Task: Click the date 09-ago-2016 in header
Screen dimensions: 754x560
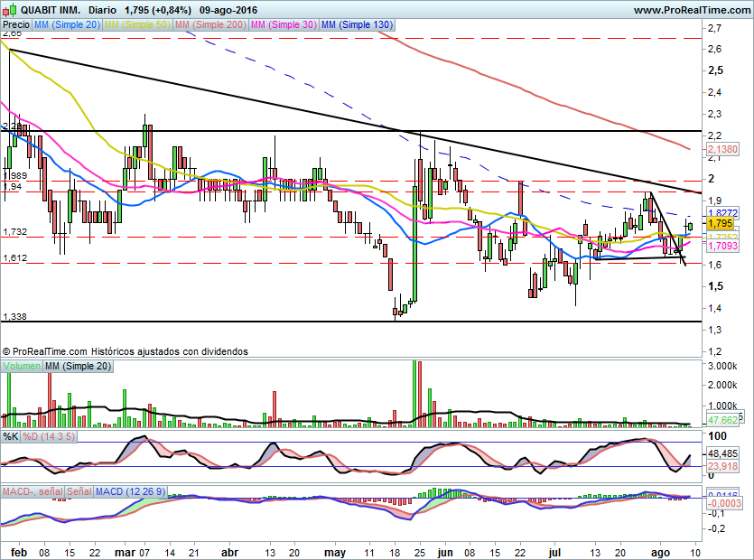Action: click(228, 10)
